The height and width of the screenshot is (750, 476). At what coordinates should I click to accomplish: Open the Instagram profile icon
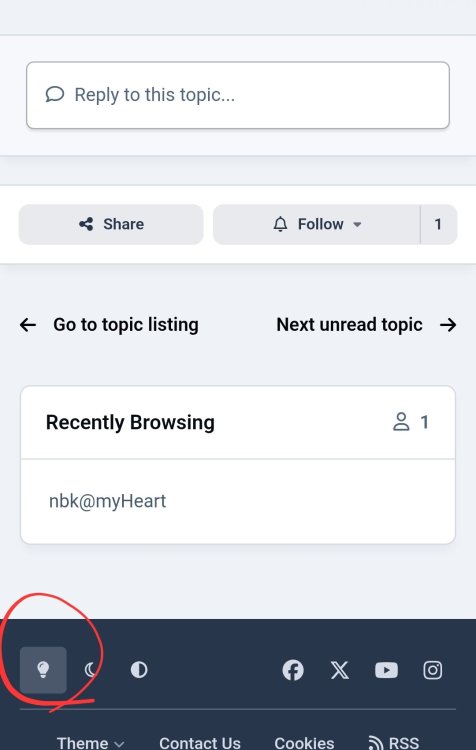[432, 670]
